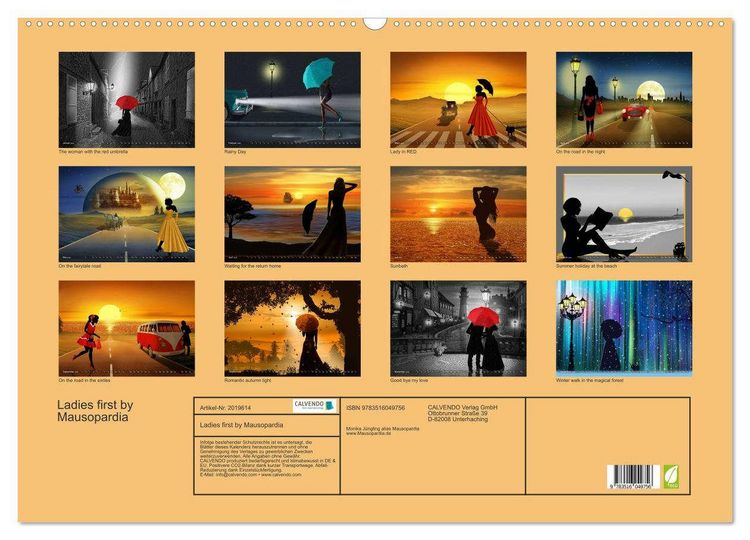The width and height of the screenshot is (750, 540).
Task: Open the Rainy Day turquoise umbrella picture
Action: (x=293, y=99)
